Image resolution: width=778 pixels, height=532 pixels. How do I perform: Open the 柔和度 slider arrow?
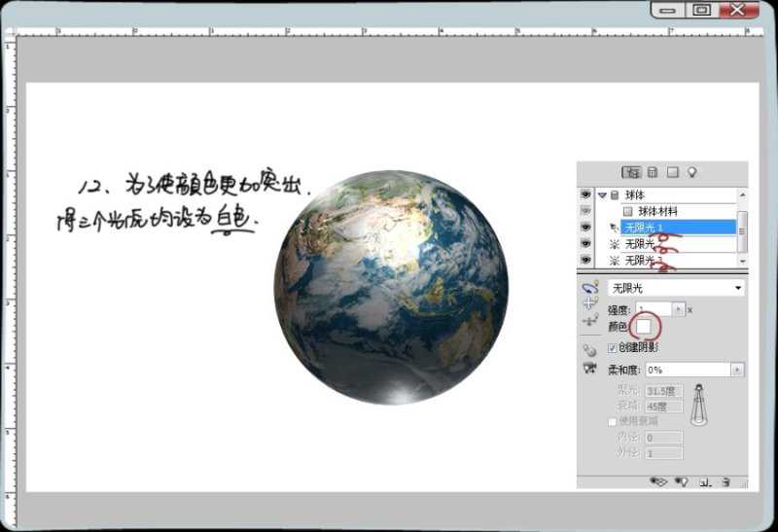[737, 370]
